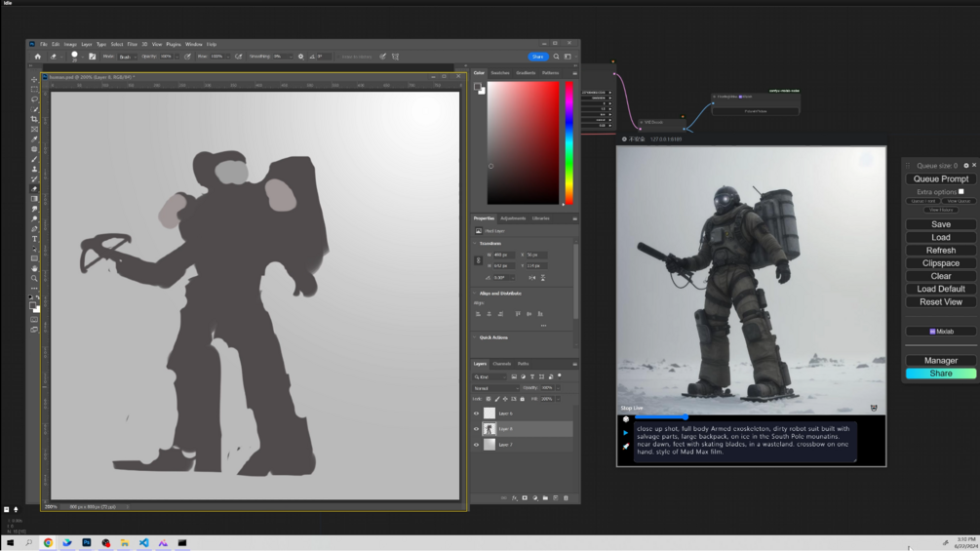980x551 pixels.
Task: Switch to the Channels tab
Action: pyautogui.click(x=501, y=364)
